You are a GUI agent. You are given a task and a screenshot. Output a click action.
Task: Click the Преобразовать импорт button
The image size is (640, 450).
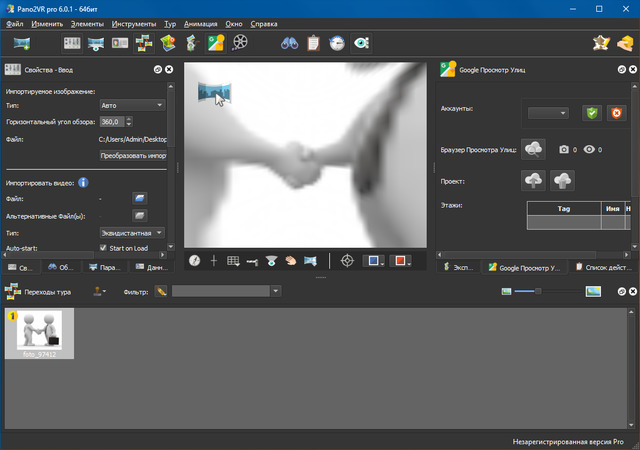[x=132, y=156]
